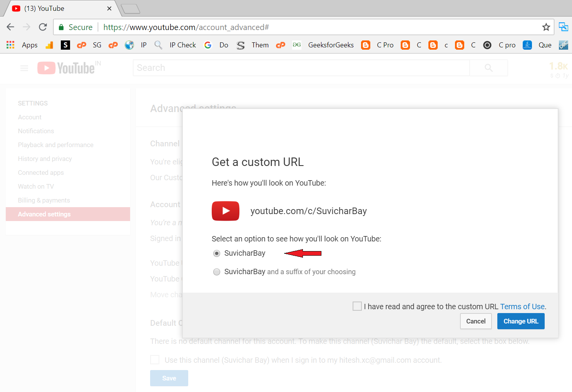Select SuvicharBay with a suffix option

[x=217, y=272]
